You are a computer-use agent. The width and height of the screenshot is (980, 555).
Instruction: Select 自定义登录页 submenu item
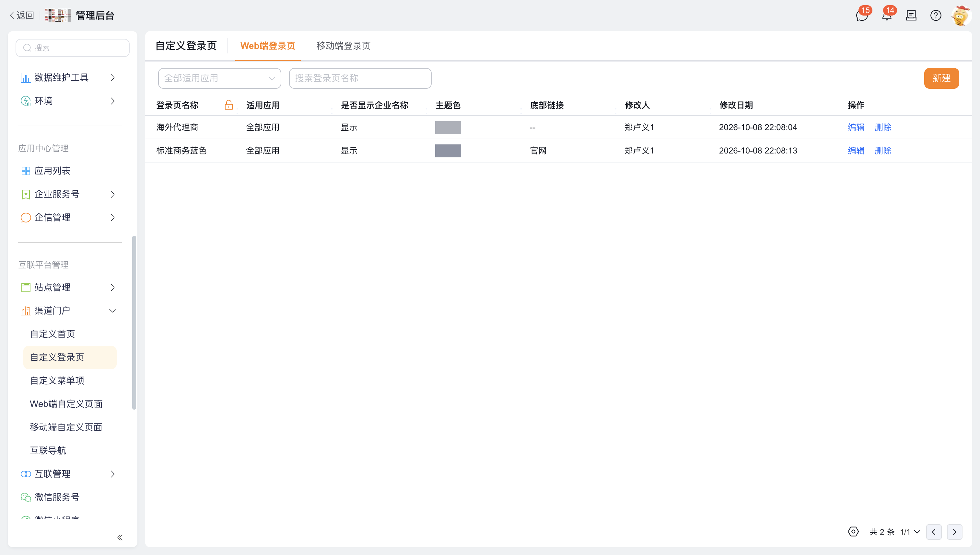click(70, 357)
